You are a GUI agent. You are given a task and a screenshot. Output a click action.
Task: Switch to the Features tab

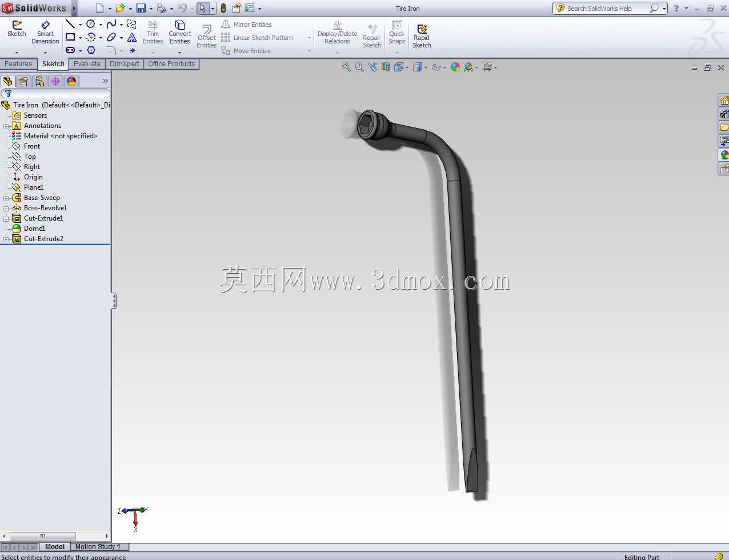(x=18, y=64)
